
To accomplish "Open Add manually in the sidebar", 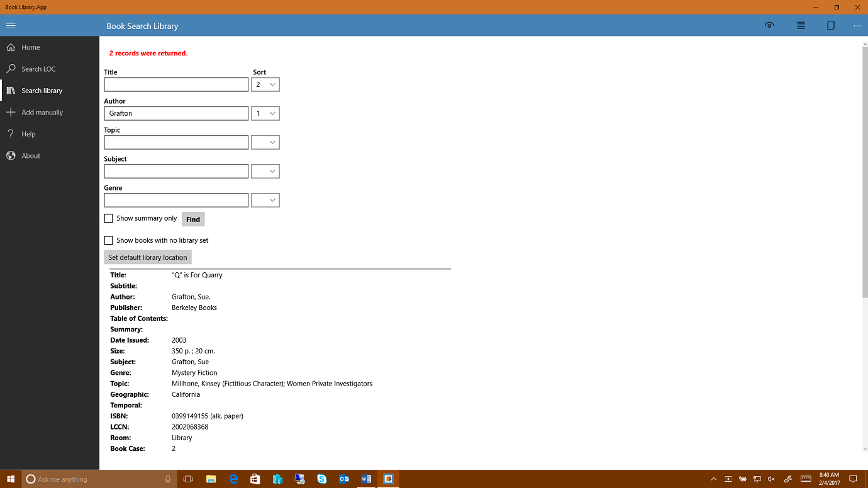I will [50, 113].
